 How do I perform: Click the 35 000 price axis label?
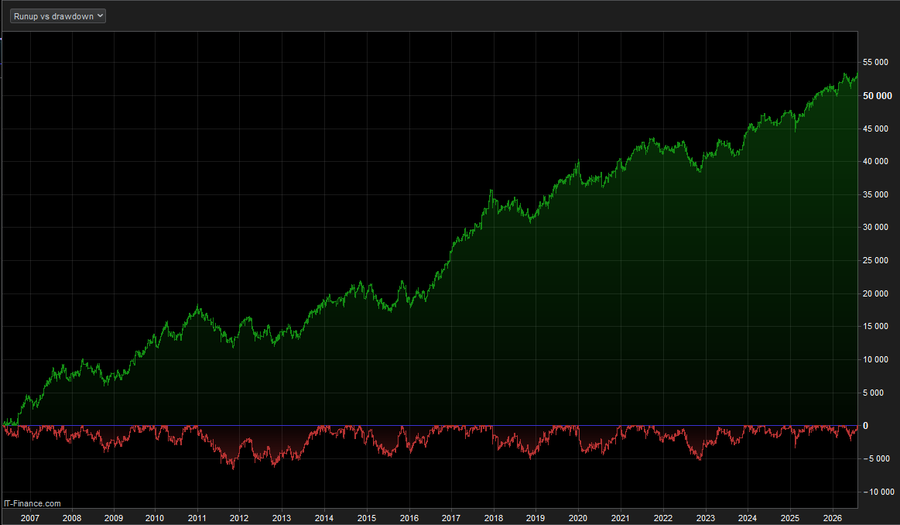(875, 195)
